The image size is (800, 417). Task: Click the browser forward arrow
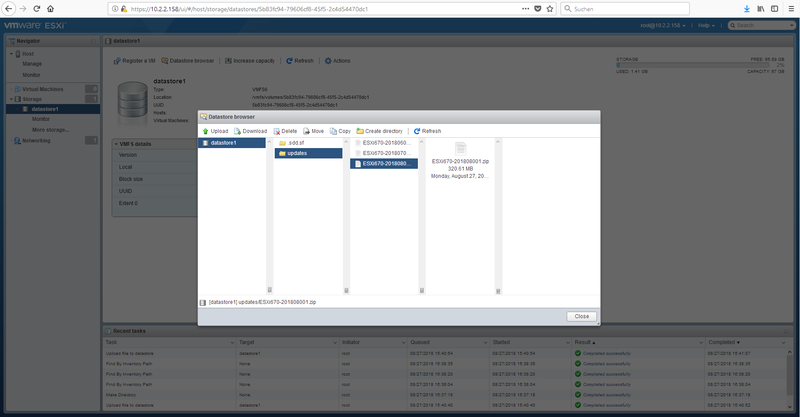coord(22,9)
